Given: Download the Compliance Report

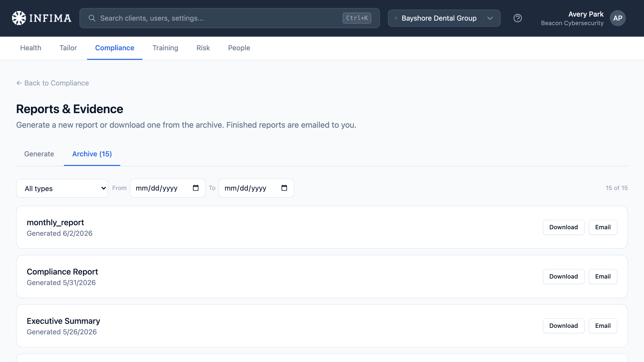Looking at the screenshot, I should 563,277.
